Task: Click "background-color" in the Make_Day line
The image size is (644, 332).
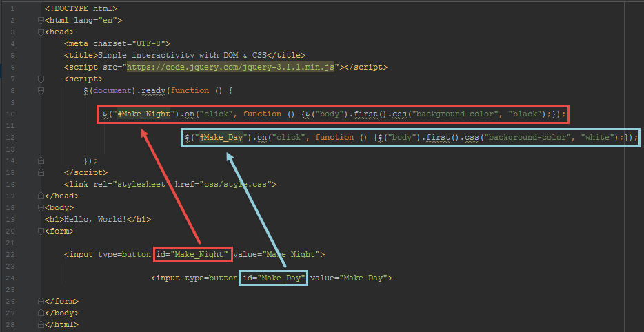Action: click(x=527, y=137)
